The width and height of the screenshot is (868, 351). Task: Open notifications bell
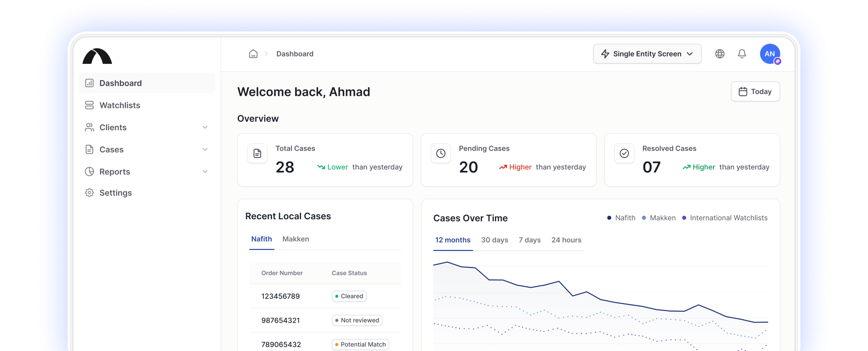point(742,54)
